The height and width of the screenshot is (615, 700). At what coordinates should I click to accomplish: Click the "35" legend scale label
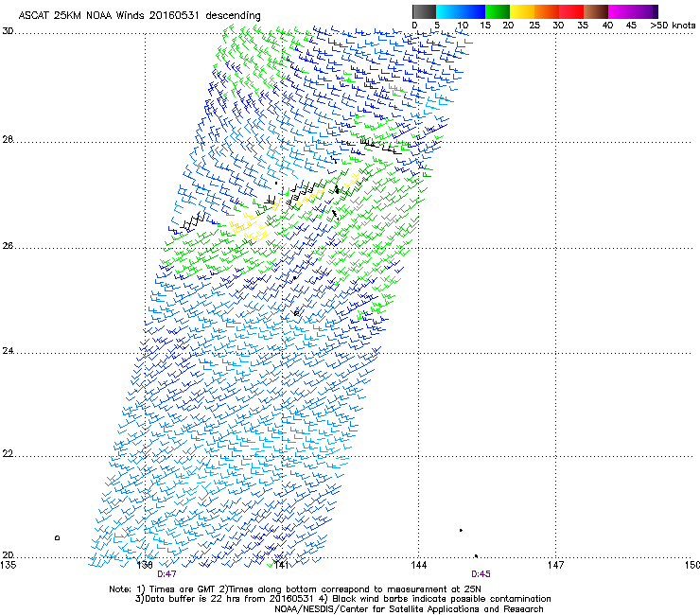tap(583, 26)
